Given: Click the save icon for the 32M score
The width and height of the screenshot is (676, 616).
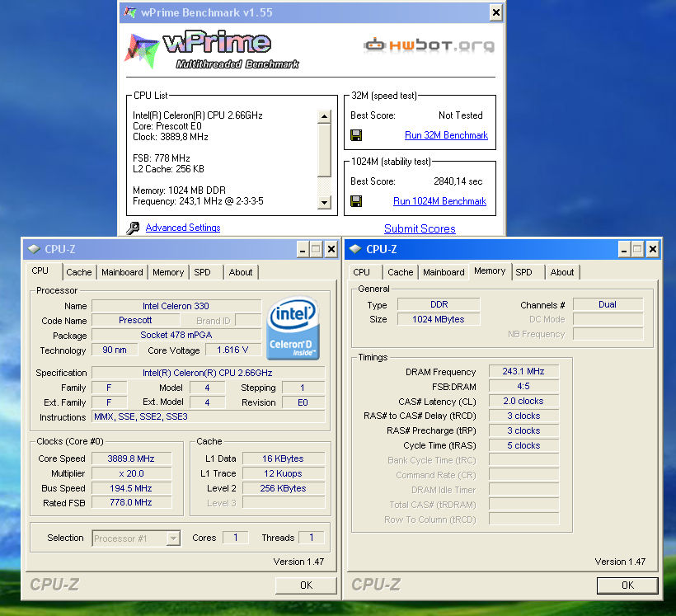Looking at the screenshot, I should pyautogui.click(x=356, y=135).
